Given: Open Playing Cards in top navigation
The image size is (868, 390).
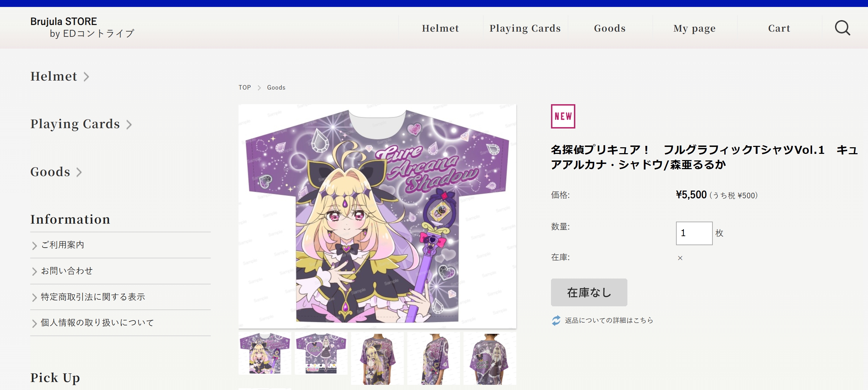Looking at the screenshot, I should click(525, 28).
